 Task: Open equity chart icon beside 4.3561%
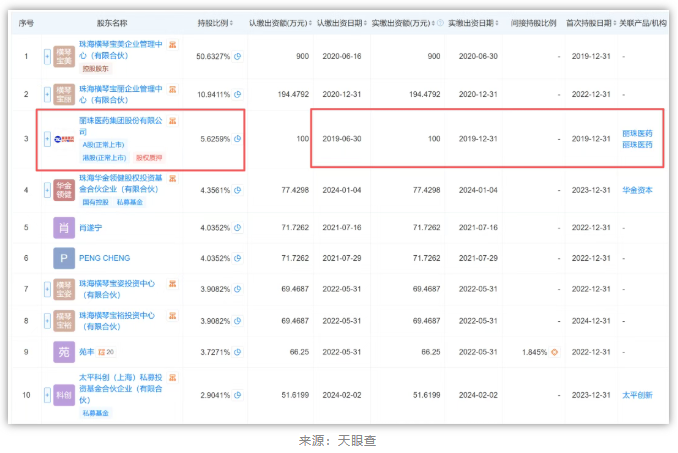pyautogui.click(x=238, y=187)
